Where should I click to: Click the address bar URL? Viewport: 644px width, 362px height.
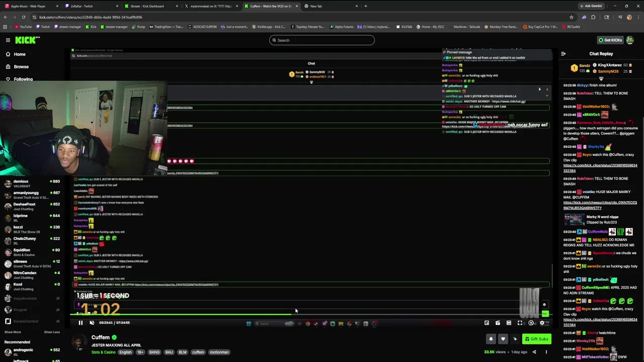(x=91, y=17)
